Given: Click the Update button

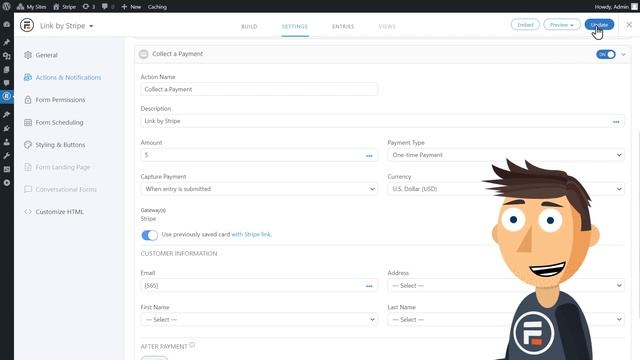Looking at the screenshot, I should tap(599, 25).
